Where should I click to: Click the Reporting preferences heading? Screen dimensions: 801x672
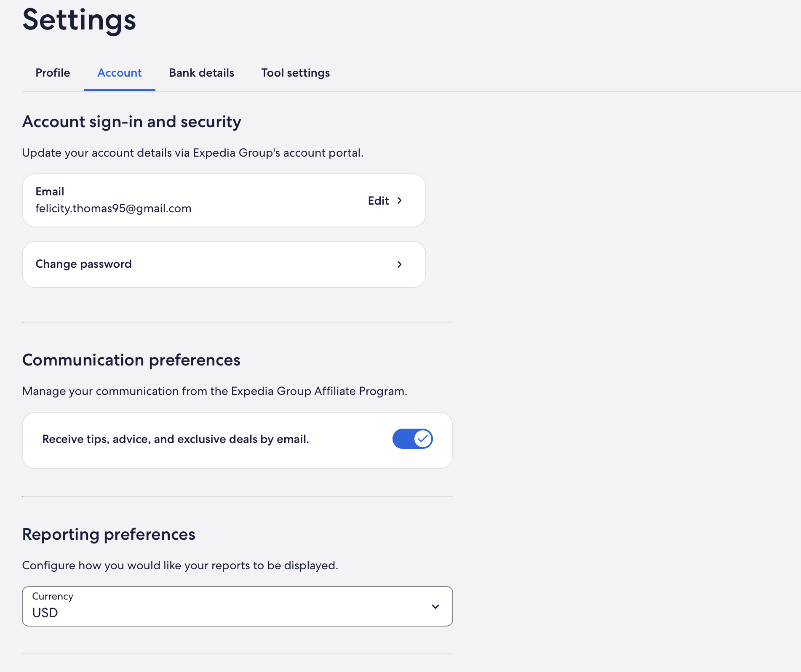click(x=109, y=534)
